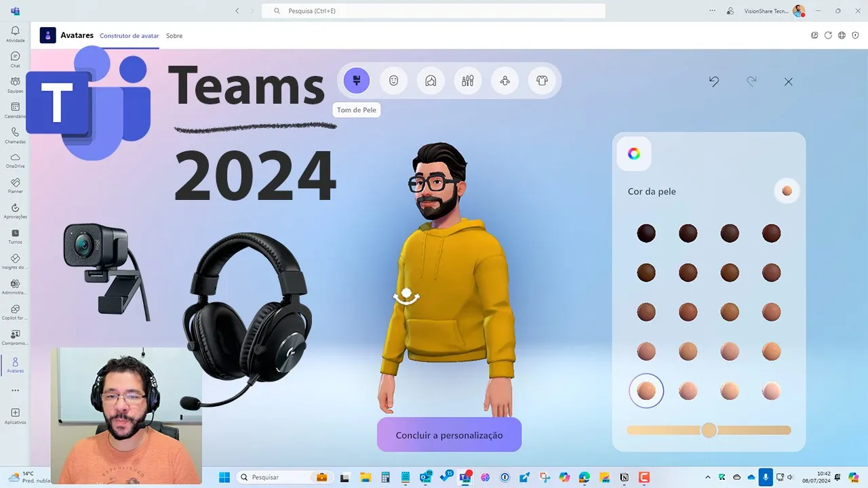Open Calendário in the Teams sidebar
The height and width of the screenshot is (488, 868).
(x=15, y=110)
